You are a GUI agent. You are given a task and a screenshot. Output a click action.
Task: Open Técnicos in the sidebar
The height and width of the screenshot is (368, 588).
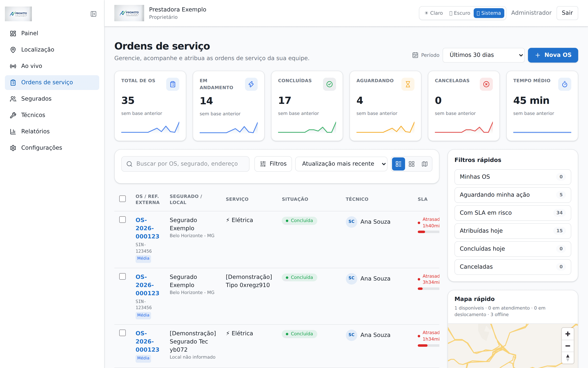pyautogui.click(x=52, y=115)
